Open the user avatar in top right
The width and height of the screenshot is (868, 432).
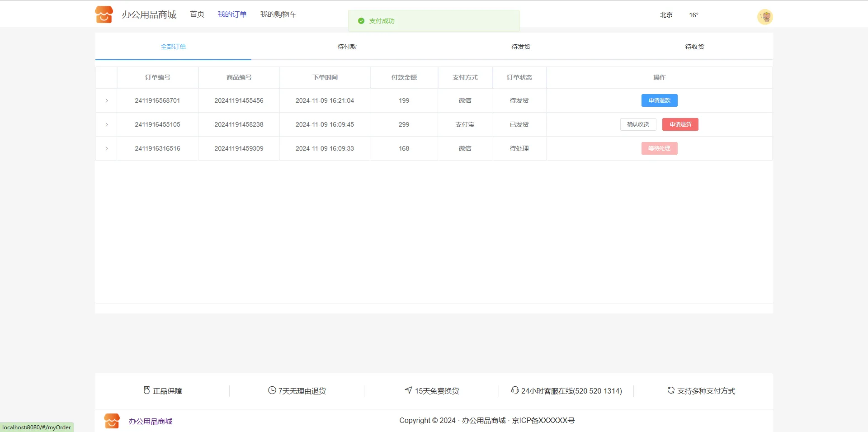[764, 17]
